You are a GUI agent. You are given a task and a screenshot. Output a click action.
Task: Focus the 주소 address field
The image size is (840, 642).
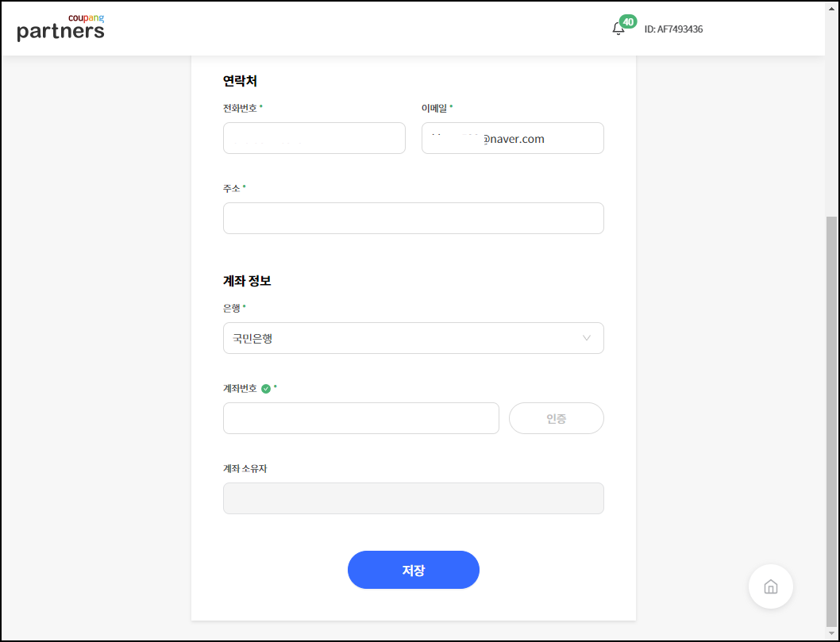tap(413, 218)
